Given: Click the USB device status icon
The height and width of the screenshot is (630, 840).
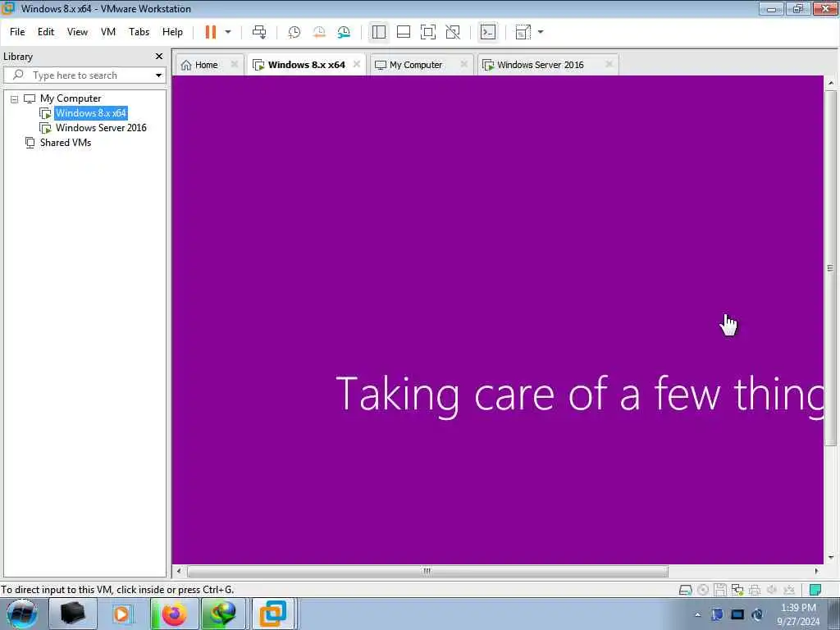Looking at the screenshot, I should pos(788,590).
